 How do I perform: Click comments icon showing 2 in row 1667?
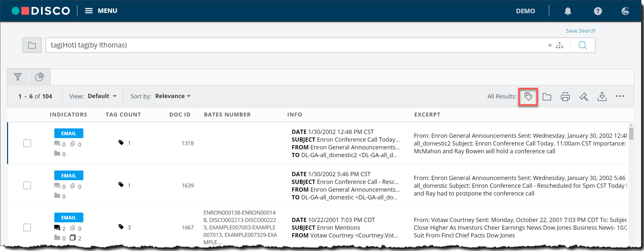[x=57, y=228]
